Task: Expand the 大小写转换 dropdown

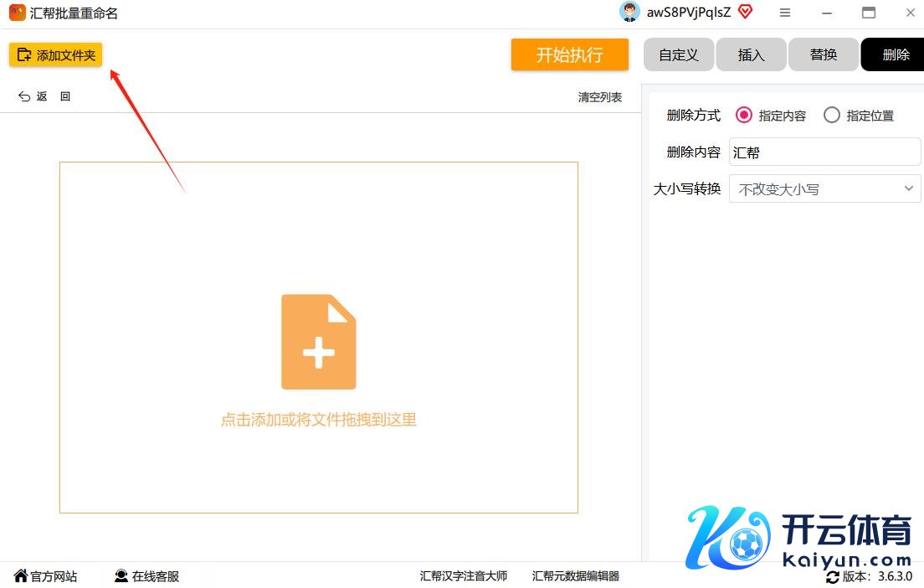Action: pos(824,189)
